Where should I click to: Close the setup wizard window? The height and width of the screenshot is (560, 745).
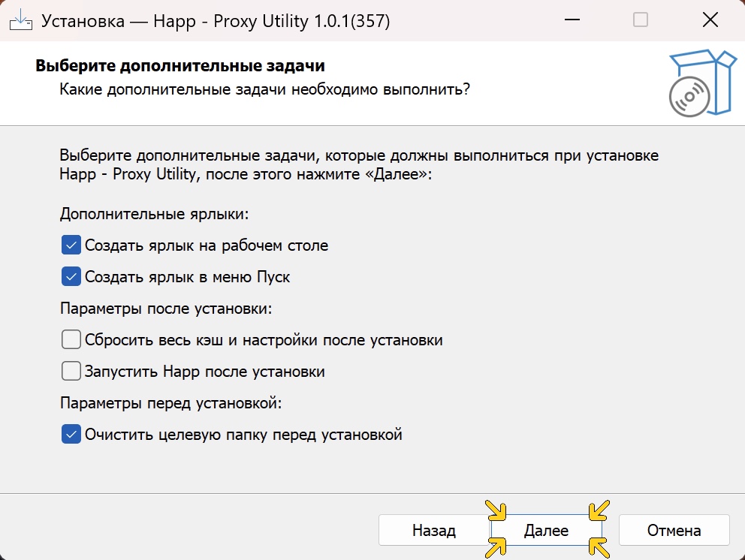coord(709,20)
